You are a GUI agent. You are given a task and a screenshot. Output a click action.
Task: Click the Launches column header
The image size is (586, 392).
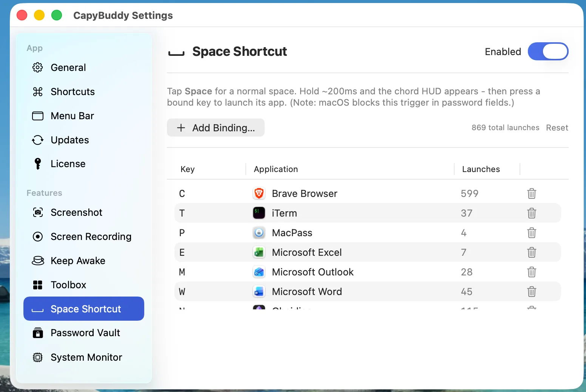481,169
